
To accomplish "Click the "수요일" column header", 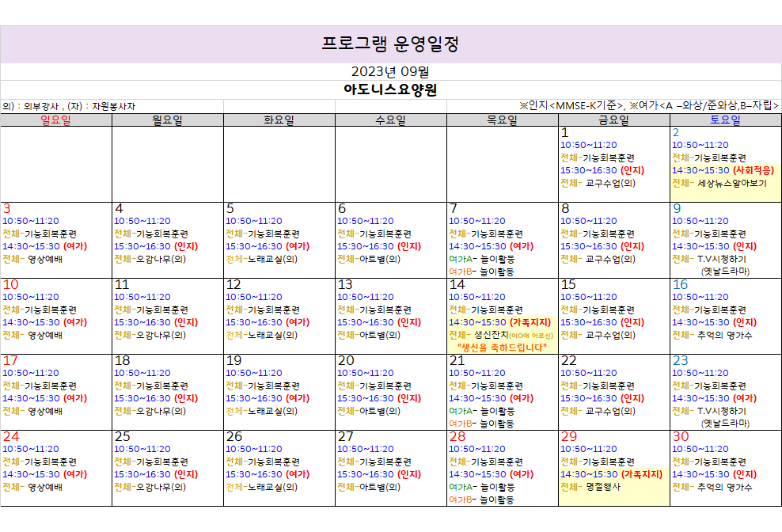I will click(391, 120).
